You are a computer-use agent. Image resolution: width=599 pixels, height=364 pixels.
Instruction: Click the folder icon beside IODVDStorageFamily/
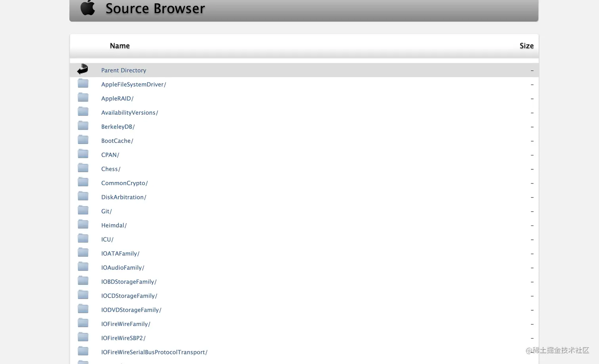click(83, 309)
